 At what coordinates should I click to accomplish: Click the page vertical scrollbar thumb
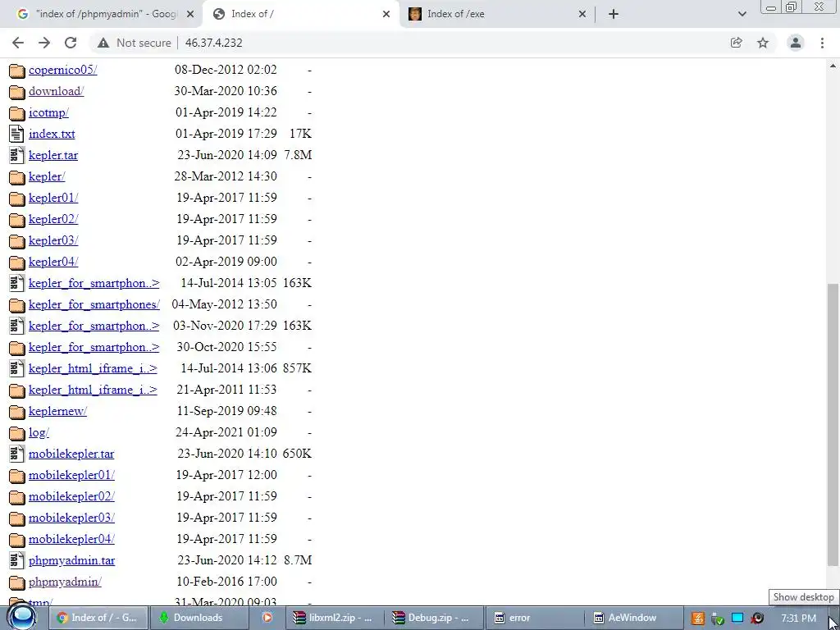pos(833,423)
